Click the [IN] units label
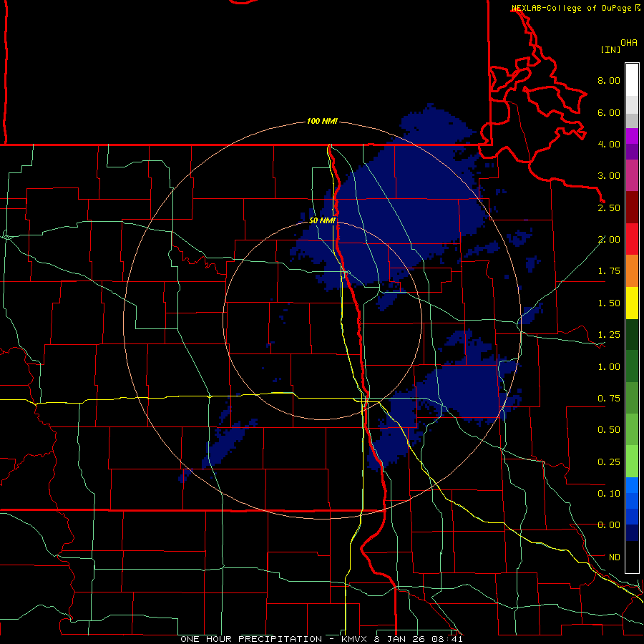This screenshot has width=644, height=644. pos(611,49)
